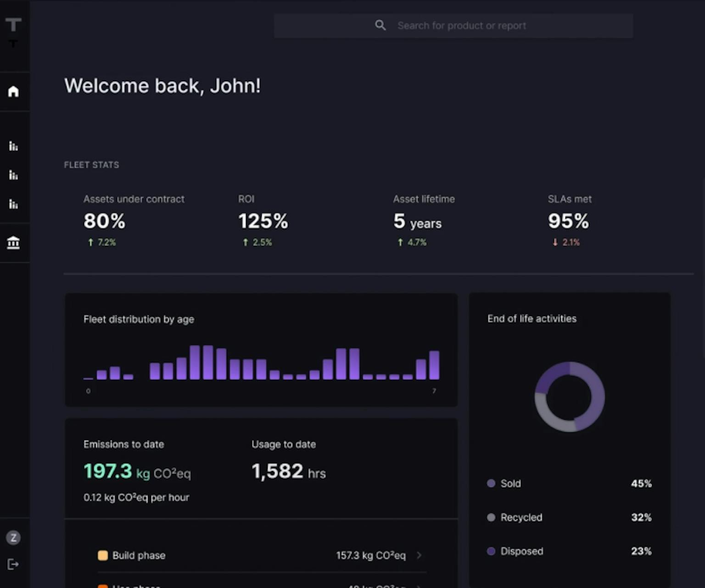This screenshot has width=705, height=588.
Task: Click the lowest bar chart sidebar icon
Action: (x=13, y=204)
